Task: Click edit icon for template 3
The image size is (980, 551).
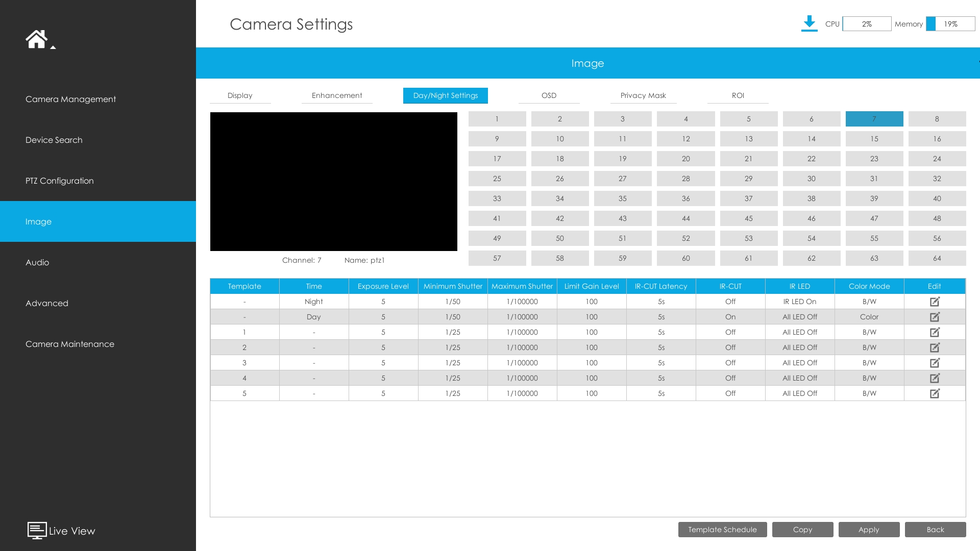Action: pos(935,363)
